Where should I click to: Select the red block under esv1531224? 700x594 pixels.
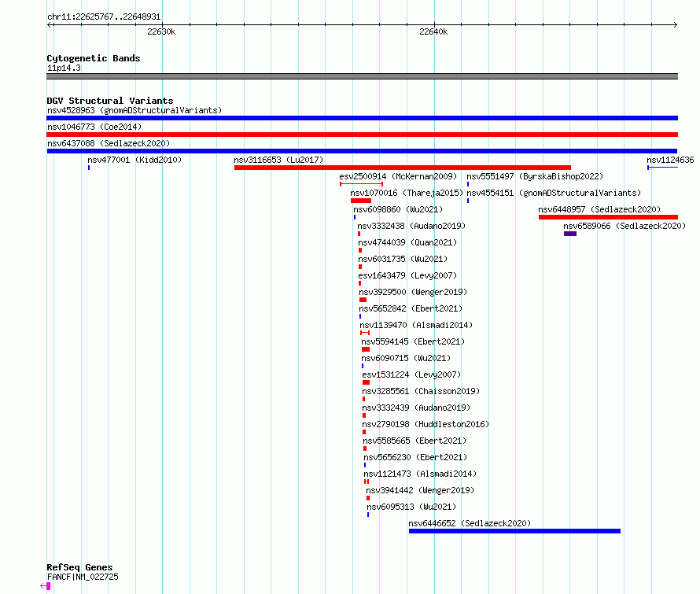click(366, 382)
